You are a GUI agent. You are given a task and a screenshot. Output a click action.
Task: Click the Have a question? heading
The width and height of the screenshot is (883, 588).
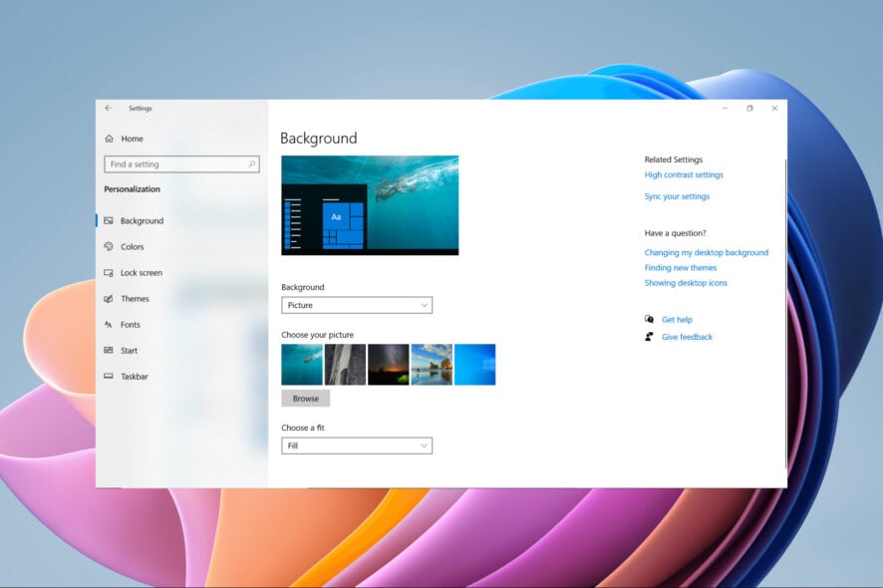pos(675,233)
